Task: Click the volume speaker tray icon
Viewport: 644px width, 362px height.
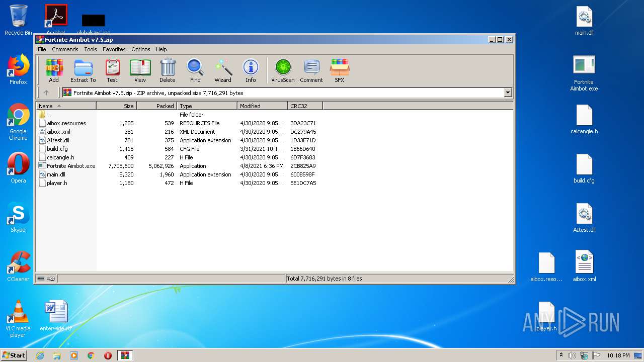Action: pos(572,355)
